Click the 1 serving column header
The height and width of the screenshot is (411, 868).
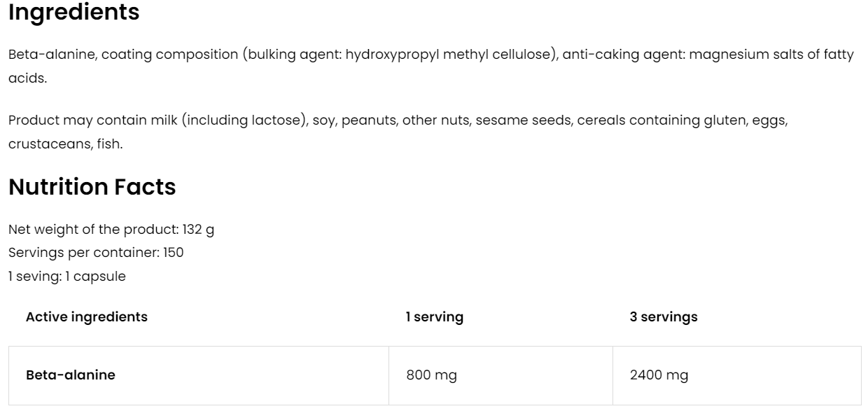pyautogui.click(x=435, y=316)
